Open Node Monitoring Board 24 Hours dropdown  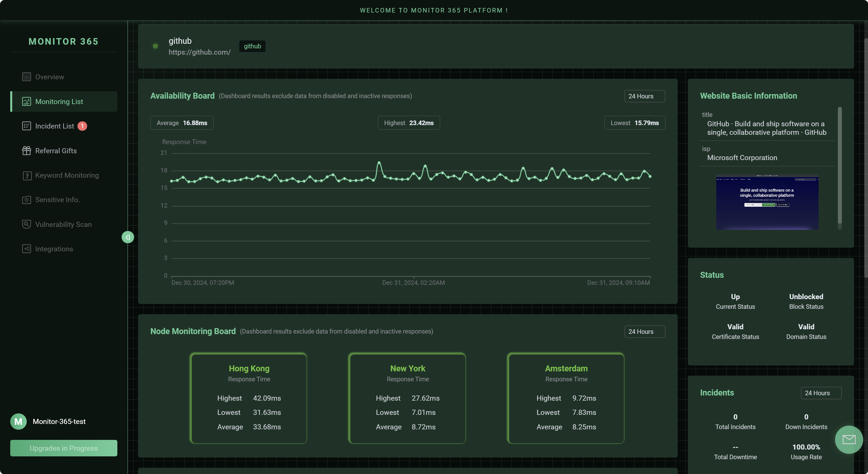tap(645, 332)
